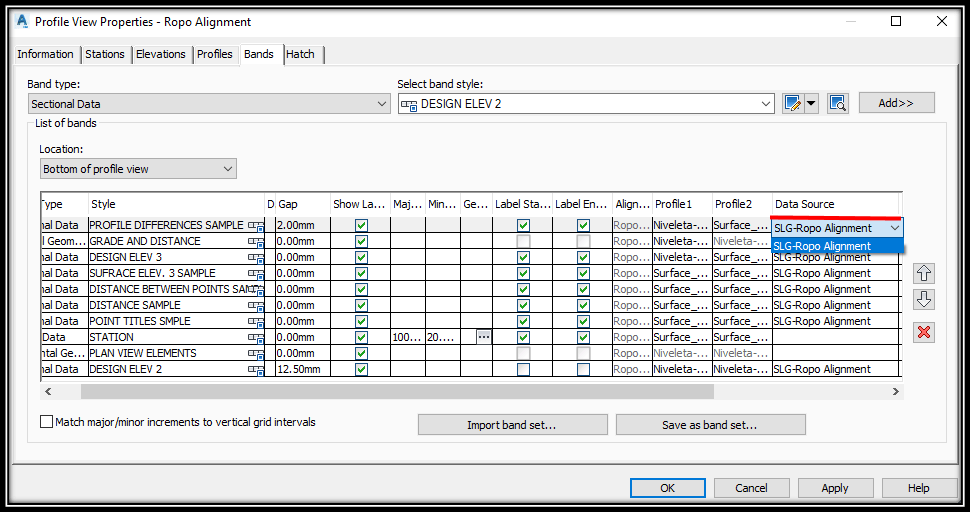Click style icon for PLAN VIEW ELEMENTS row
Screen dimensions: 970x512
coord(255,354)
